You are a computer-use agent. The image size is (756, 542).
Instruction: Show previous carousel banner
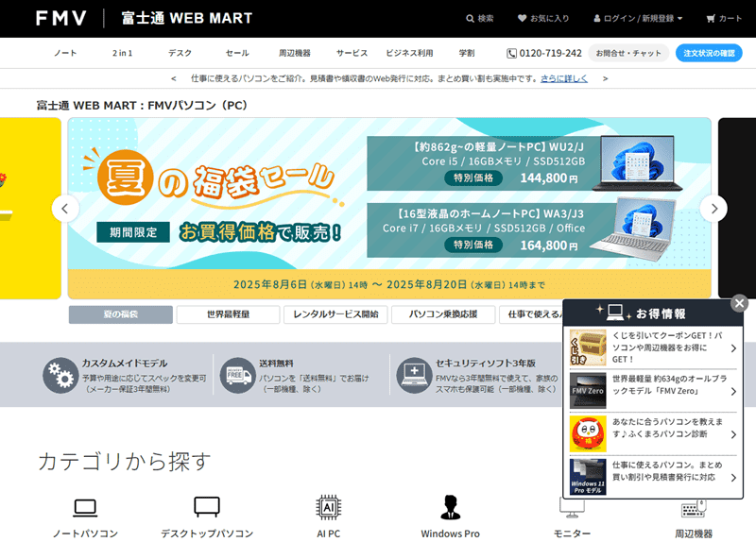coord(65,209)
